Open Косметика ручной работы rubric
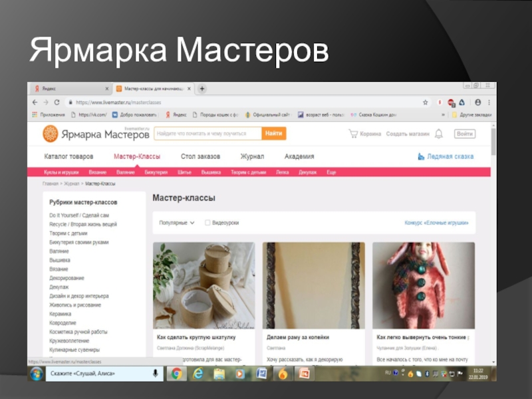Screen dimensions: 532x399 (78, 332)
